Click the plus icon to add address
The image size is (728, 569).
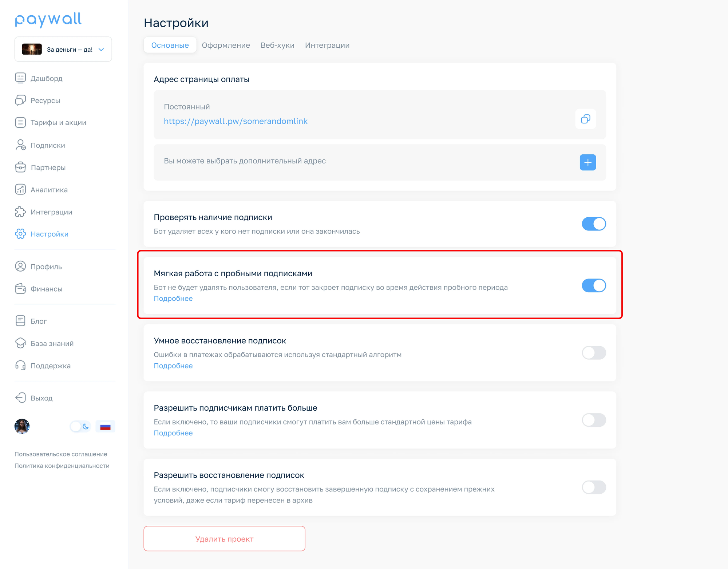point(587,162)
